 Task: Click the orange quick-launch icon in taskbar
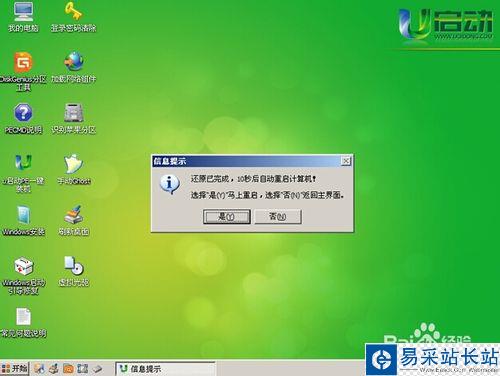coord(68,368)
